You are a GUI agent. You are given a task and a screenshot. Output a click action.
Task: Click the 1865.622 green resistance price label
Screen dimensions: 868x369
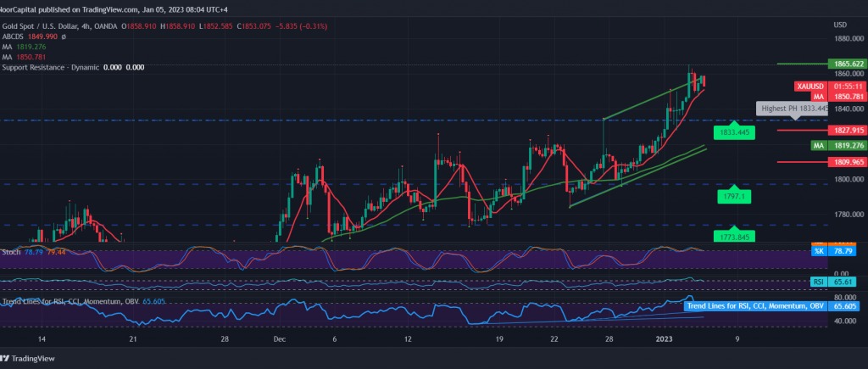click(x=827, y=64)
